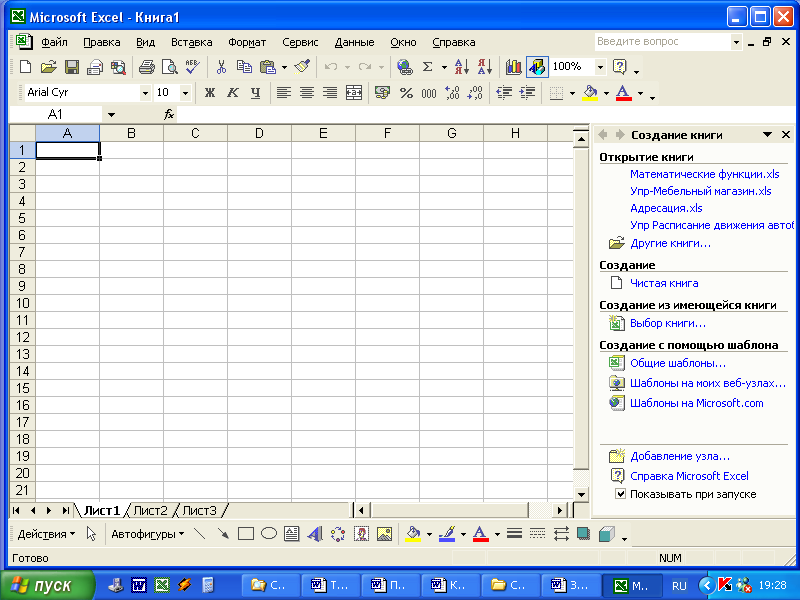Viewport: 800px width, 600px height.
Task: Uncheck Показывать при запуске checkbox
Action: 620,494
